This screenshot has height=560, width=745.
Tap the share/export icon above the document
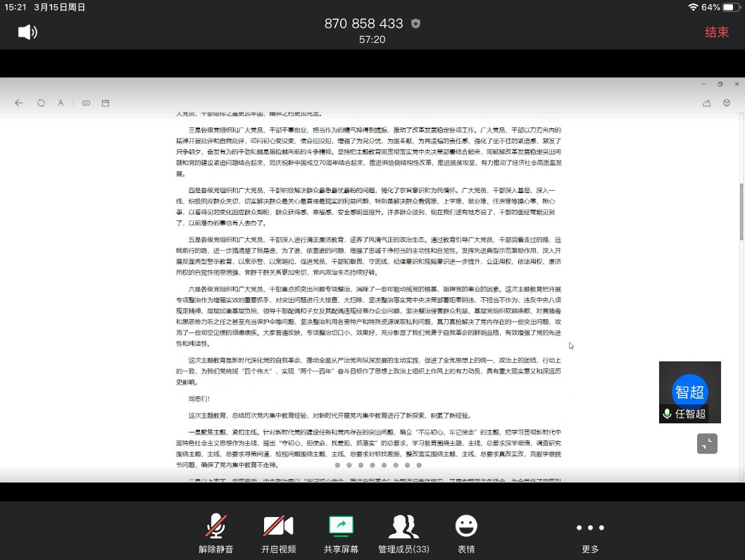point(706,102)
